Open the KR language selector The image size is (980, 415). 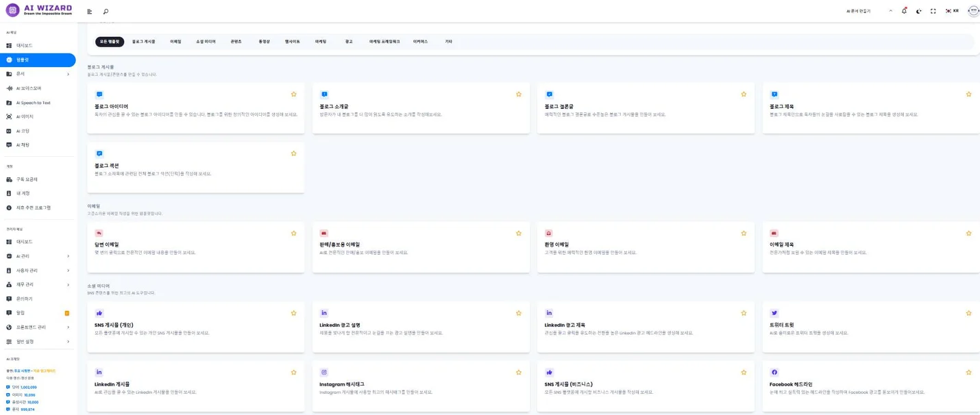[952, 11]
